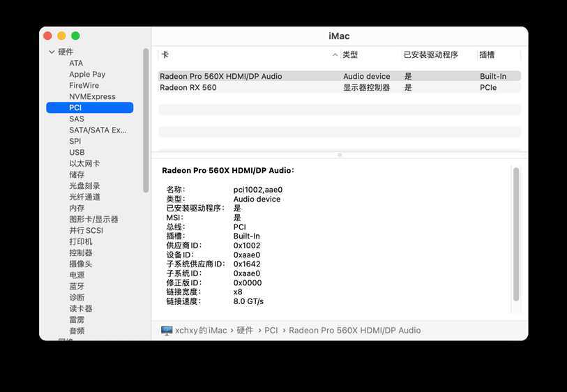Image resolution: width=567 pixels, height=392 pixels.
Task: Select FireWire in the sidebar
Action: (84, 85)
